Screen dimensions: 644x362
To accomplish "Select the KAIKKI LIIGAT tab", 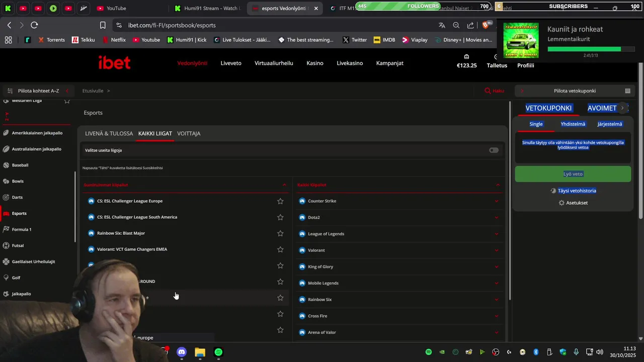I will coord(155,134).
